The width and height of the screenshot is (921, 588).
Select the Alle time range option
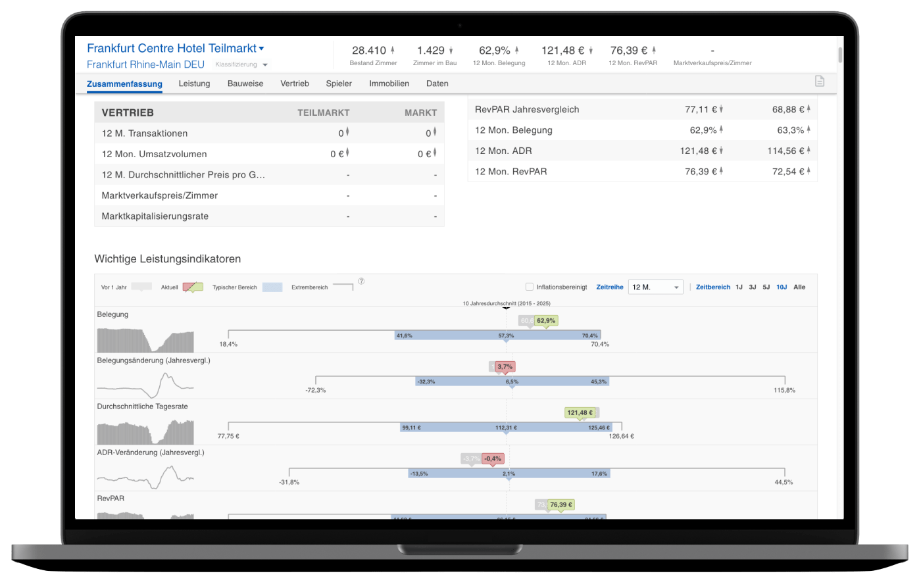coord(799,287)
